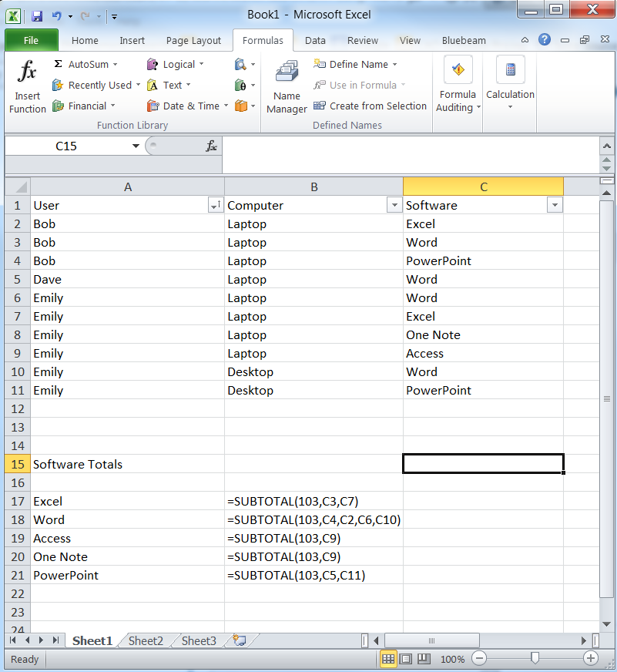Switch to the Page Layout tab
This screenshot has width=617, height=672.
click(193, 41)
